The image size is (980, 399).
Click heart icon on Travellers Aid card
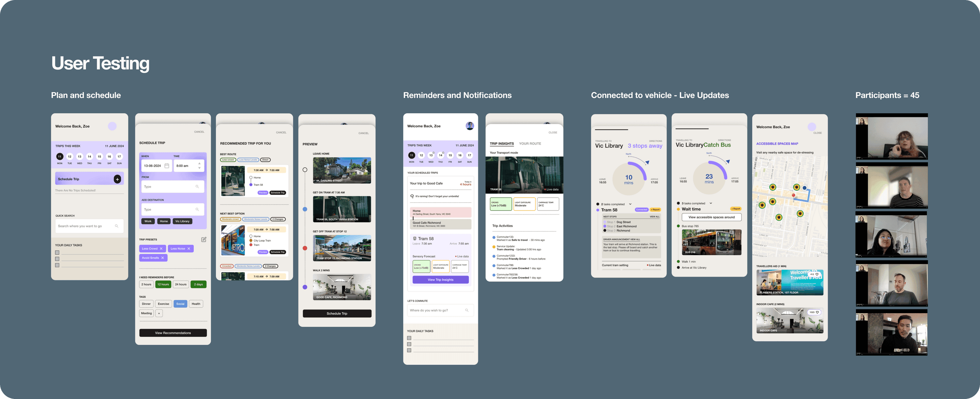tap(817, 274)
